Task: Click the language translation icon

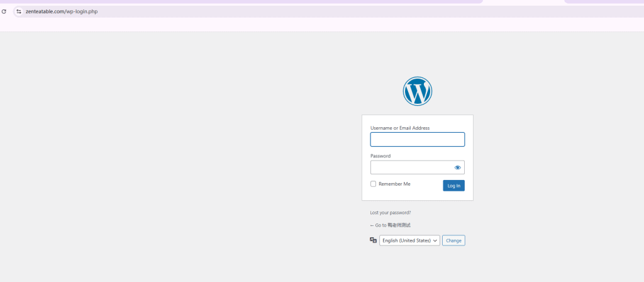Action: pyautogui.click(x=374, y=240)
